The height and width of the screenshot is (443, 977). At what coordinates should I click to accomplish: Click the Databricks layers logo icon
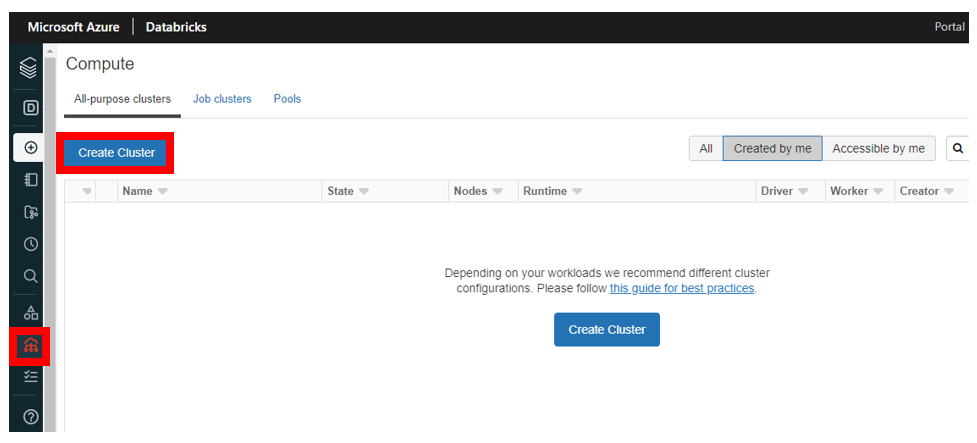(29, 67)
